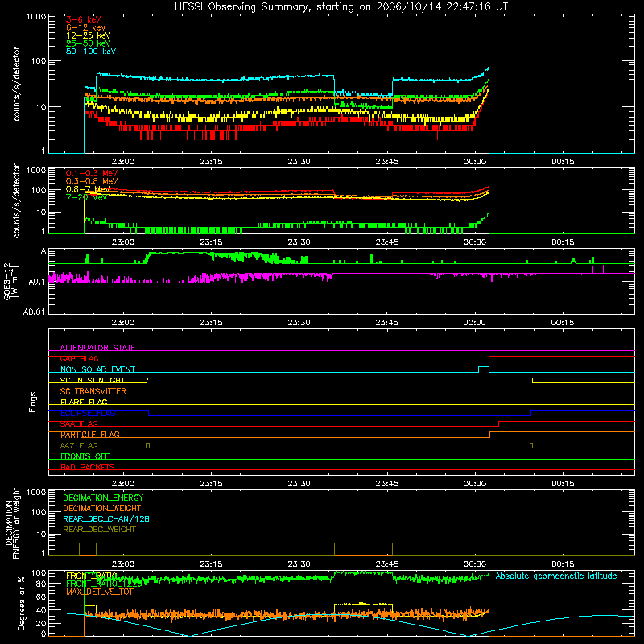Click the A0.01 tick label on GOES panel
Viewport: 644px width, 644px height.
point(35,312)
